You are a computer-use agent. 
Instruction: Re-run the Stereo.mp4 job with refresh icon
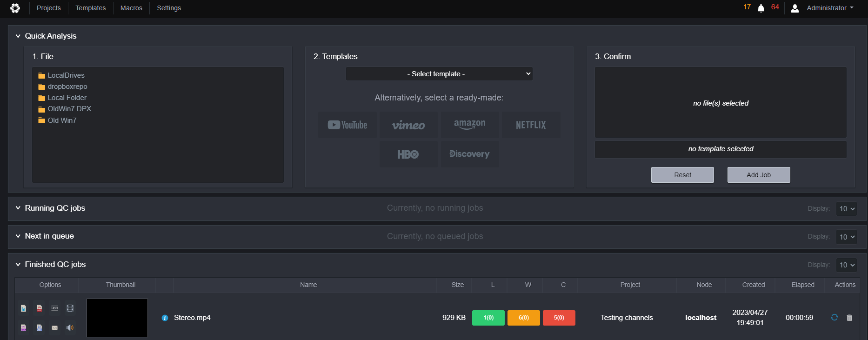[835, 317]
